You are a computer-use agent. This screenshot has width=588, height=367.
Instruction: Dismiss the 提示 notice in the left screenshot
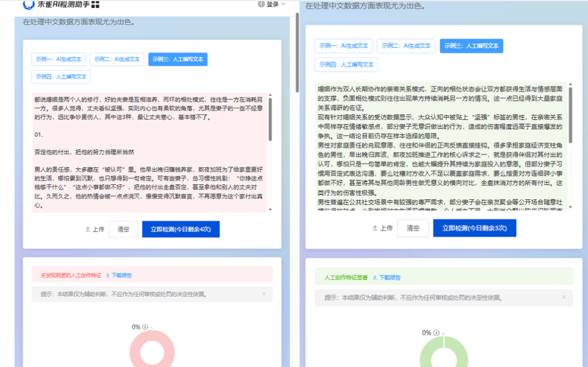point(264,294)
